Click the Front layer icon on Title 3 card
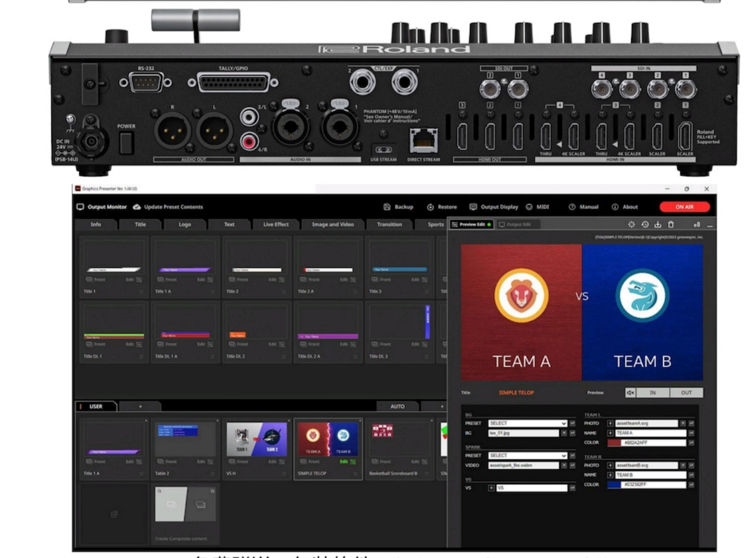This screenshot has width=756, height=558. tap(374, 280)
